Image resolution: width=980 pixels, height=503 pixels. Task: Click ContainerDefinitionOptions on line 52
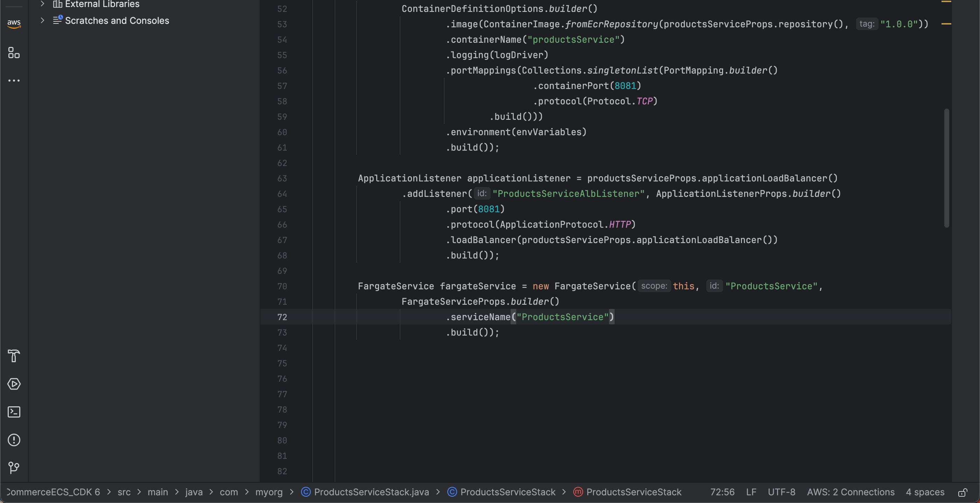pyautogui.click(x=472, y=9)
